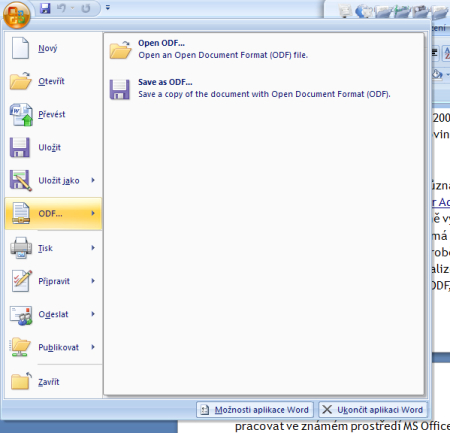The height and width of the screenshot is (433, 450).
Task: Click the globe icon in the top-right toolbar
Action: [364, 11]
